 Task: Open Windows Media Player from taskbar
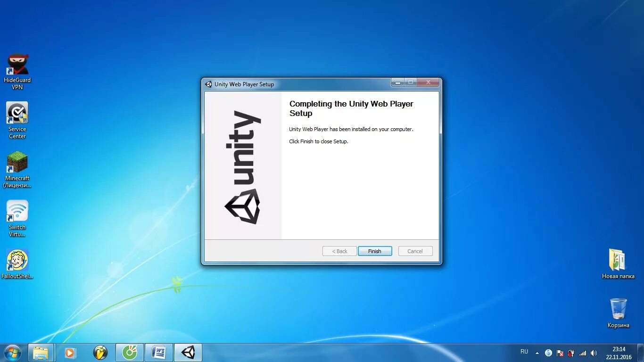pos(70,353)
